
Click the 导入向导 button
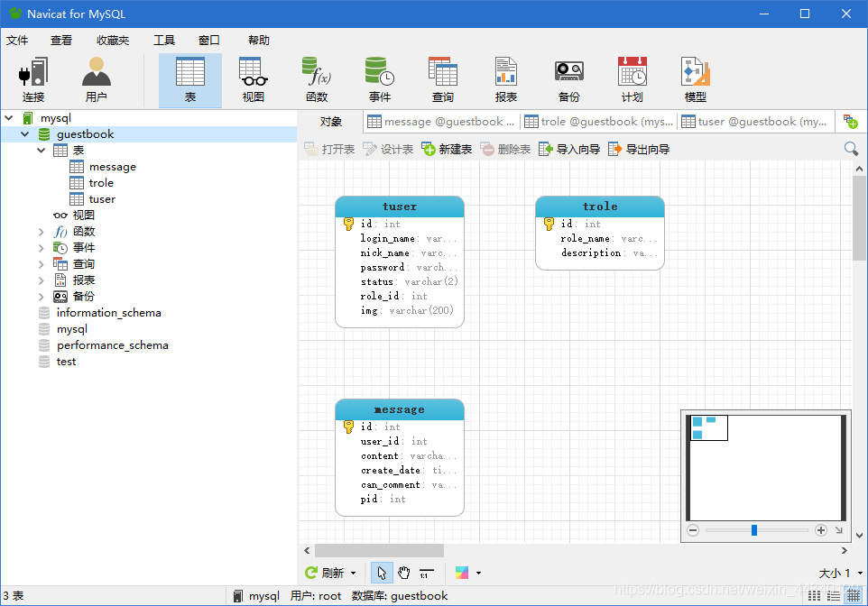[569, 149]
